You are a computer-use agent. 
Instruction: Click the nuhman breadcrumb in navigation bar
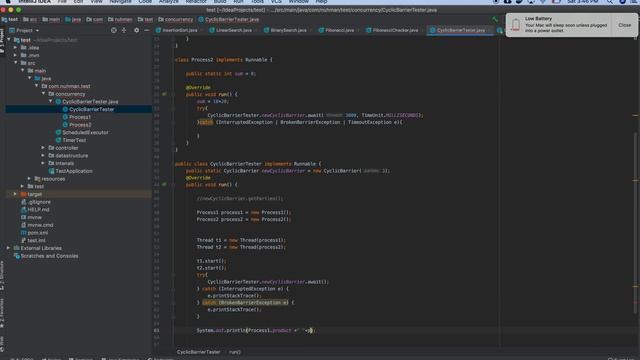point(120,20)
